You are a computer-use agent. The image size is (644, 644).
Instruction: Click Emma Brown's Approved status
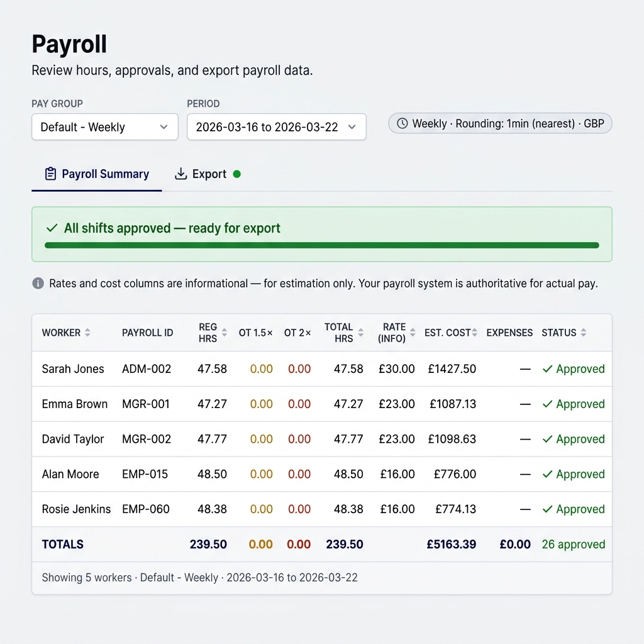[x=574, y=404]
